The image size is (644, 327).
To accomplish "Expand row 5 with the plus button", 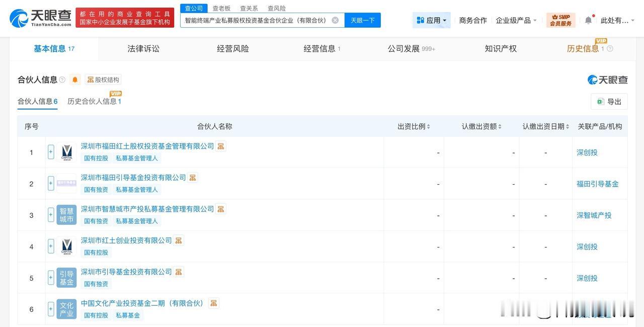I will [x=51, y=277].
